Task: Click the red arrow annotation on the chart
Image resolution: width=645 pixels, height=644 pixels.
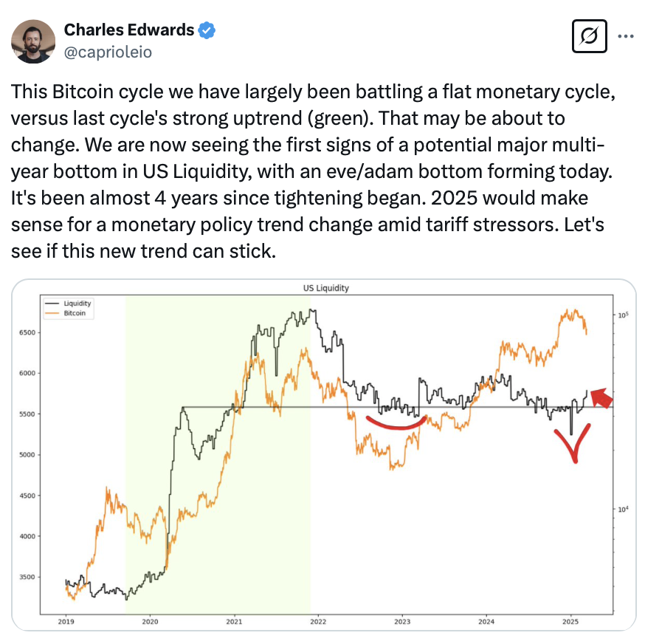Action: coord(603,398)
